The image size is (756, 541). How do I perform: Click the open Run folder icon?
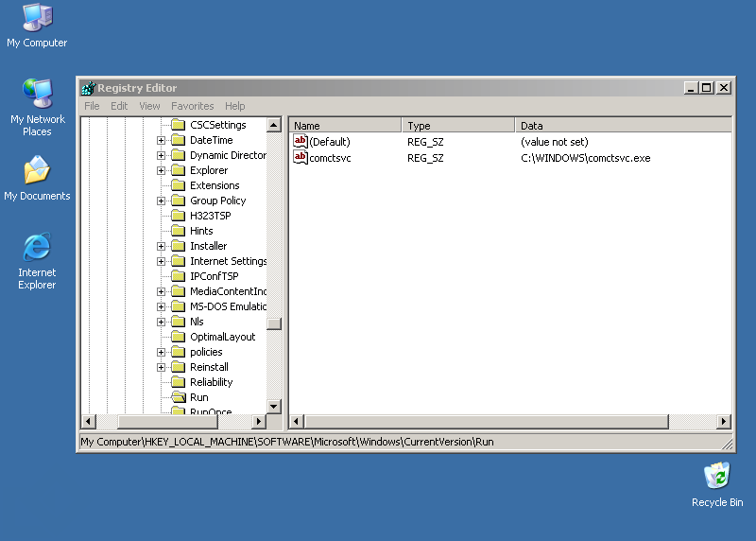[x=179, y=397]
